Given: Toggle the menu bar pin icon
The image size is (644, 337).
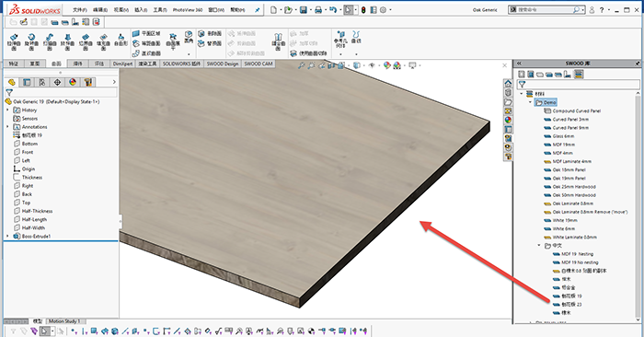Looking at the screenshot, I should (257, 10).
